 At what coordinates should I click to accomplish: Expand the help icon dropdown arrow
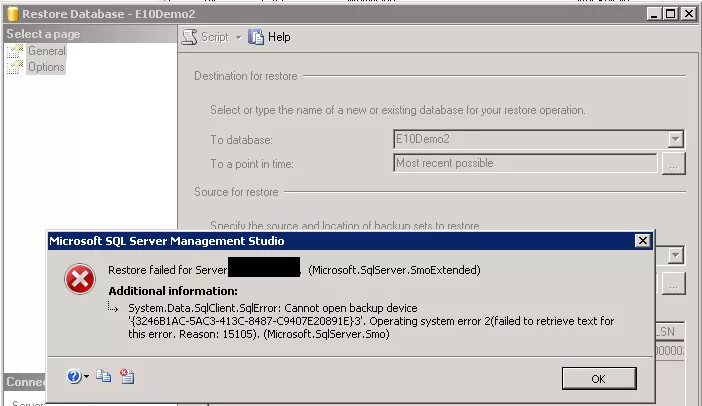pos(86,376)
